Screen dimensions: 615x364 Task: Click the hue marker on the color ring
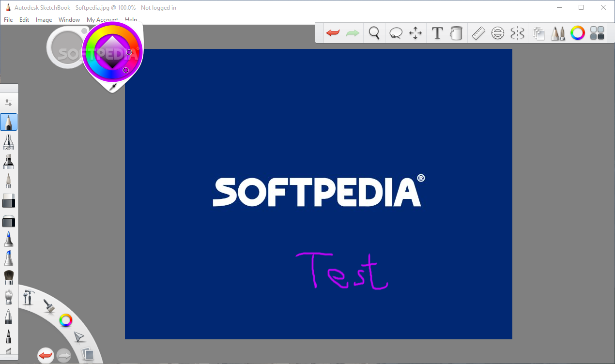[126, 70]
